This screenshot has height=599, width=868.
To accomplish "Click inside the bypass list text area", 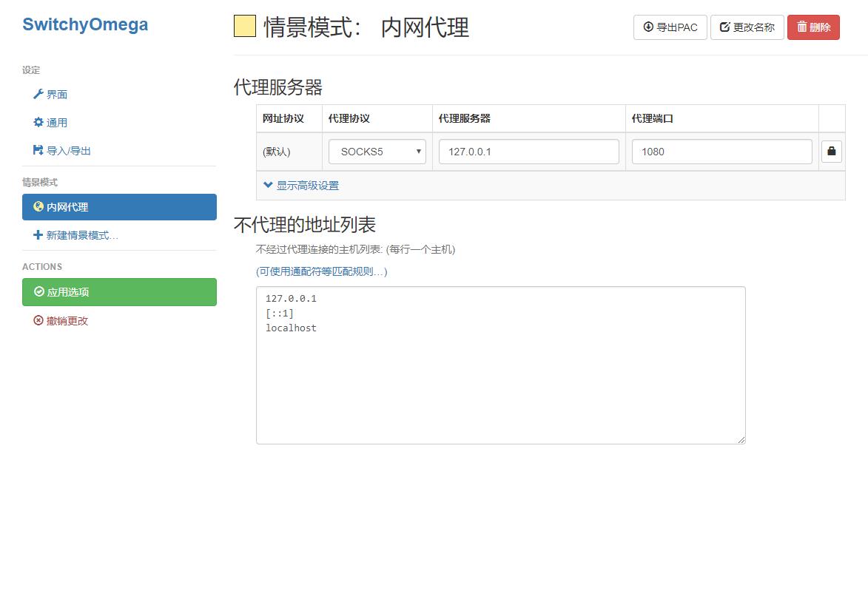I will pyautogui.click(x=501, y=365).
